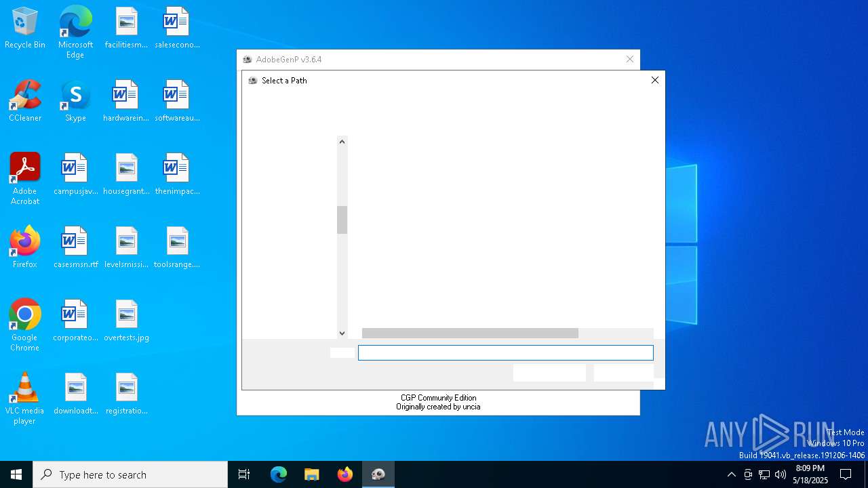The width and height of the screenshot is (868, 488).
Task: Launch Microsoft Edge from the desktop
Action: (x=75, y=33)
